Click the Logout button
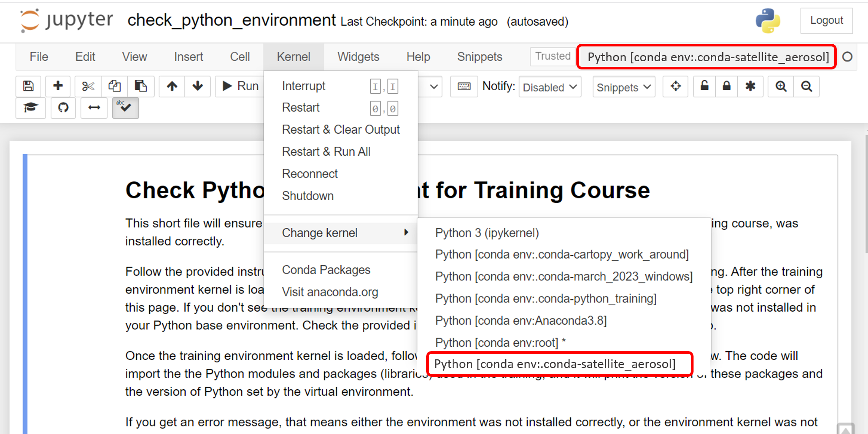Screen dimensions: 868x434 pyautogui.click(x=826, y=20)
